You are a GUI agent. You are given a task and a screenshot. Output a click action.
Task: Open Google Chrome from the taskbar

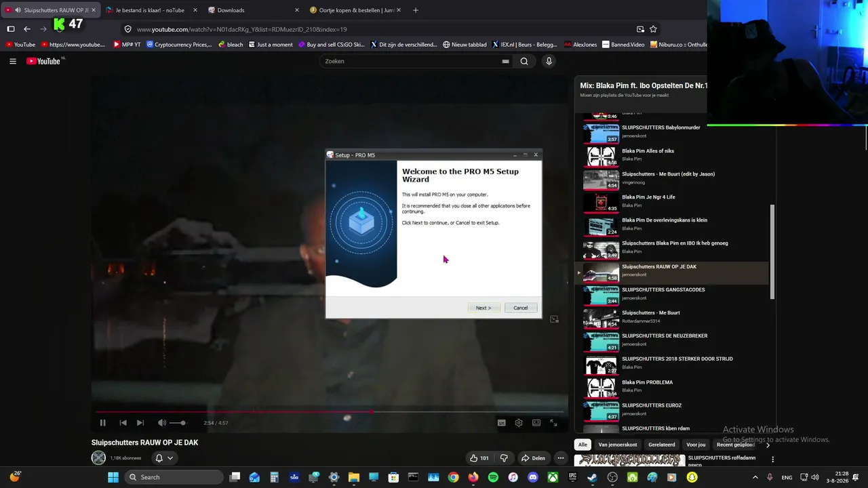pos(453,477)
